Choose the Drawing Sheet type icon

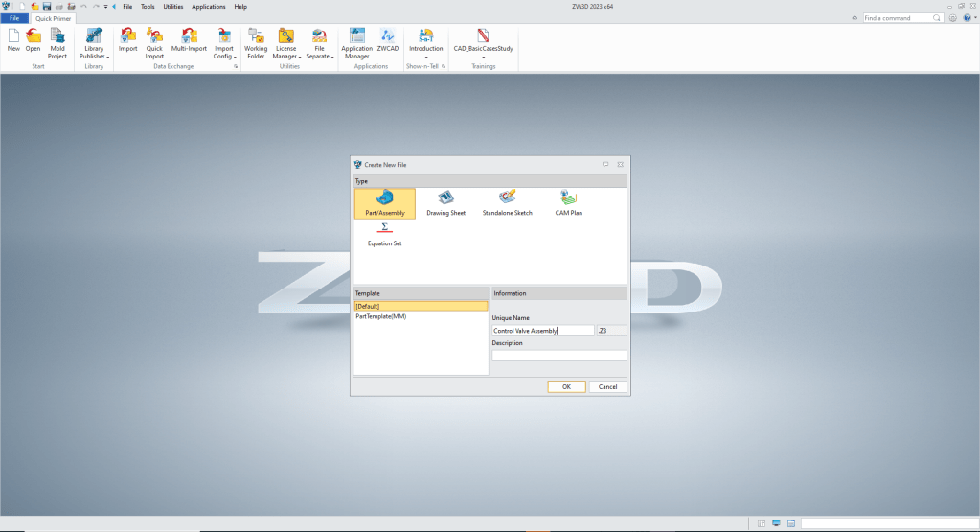pyautogui.click(x=445, y=197)
